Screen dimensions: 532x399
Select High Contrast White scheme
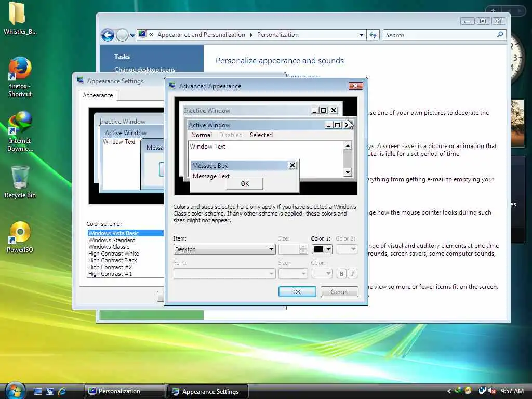tap(126, 254)
